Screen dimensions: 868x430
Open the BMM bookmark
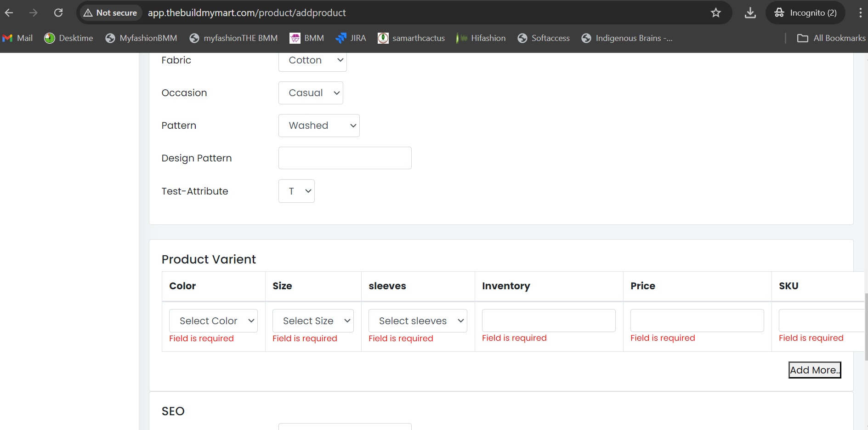click(307, 38)
